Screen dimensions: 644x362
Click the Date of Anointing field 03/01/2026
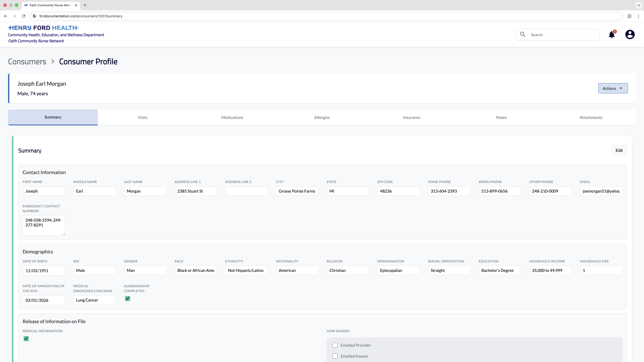click(44, 300)
